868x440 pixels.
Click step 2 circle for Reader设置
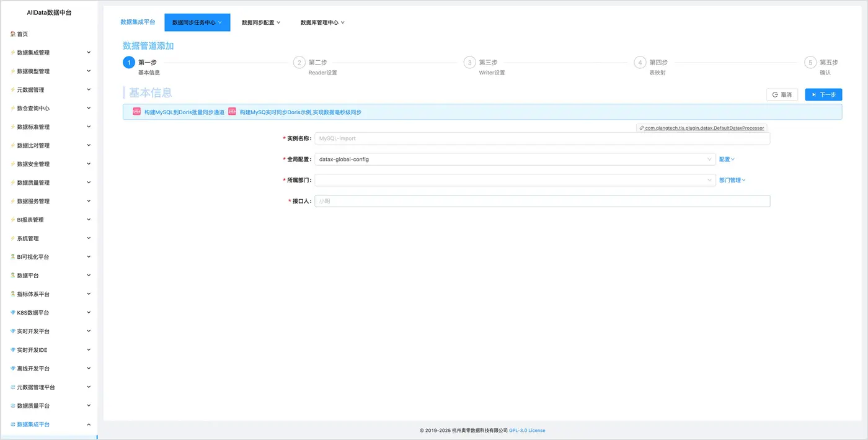299,63
